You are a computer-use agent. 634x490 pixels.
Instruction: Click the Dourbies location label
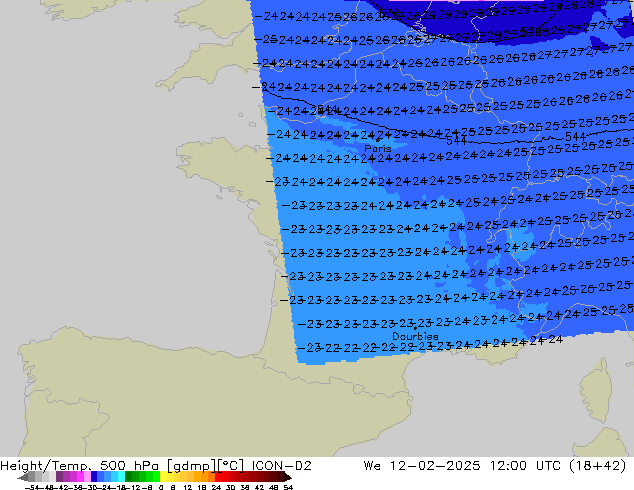tap(415, 336)
